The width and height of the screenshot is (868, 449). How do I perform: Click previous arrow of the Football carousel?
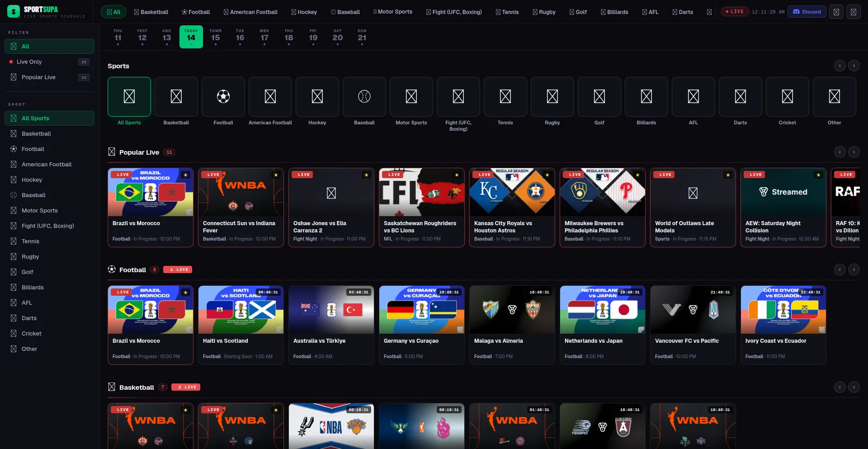point(840,270)
